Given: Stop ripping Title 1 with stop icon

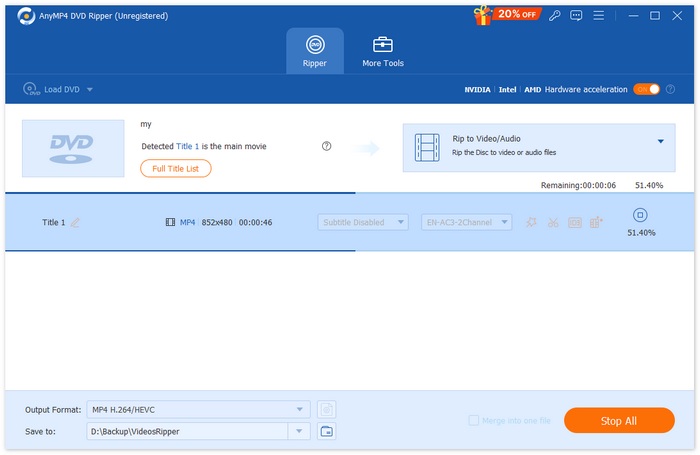Looking at the screenshot, I should (641, 215).
